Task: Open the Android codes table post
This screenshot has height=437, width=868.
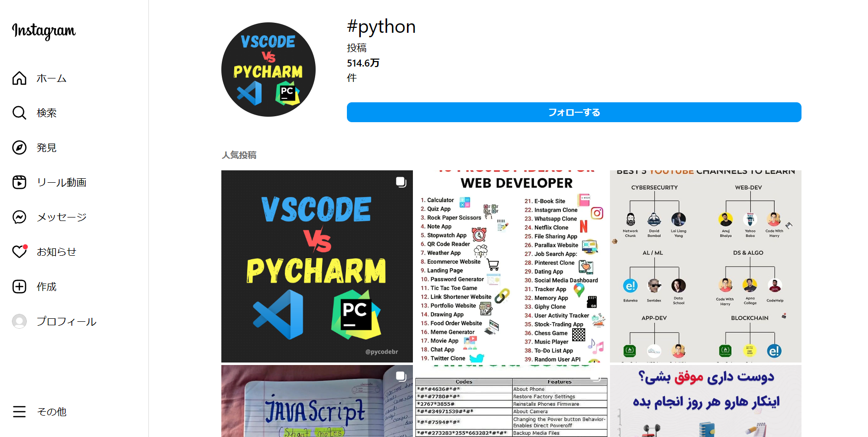Action: coord(511,401)
